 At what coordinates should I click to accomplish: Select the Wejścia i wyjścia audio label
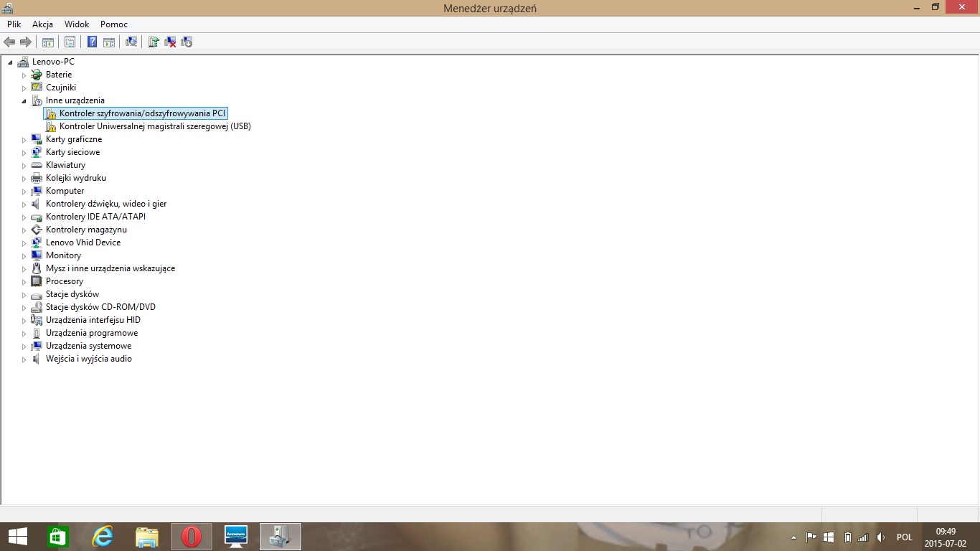pyautogui.click(x=89, y=359)
